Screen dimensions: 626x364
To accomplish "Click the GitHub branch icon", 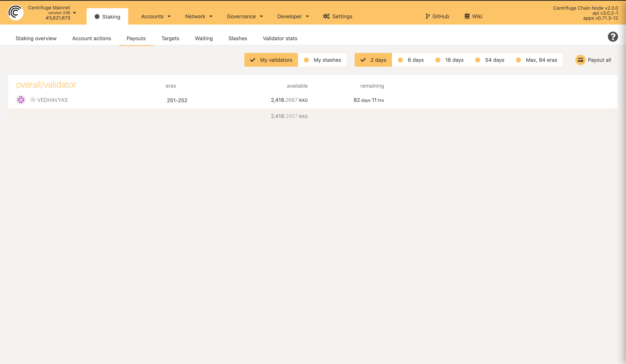I will point(428,16).
